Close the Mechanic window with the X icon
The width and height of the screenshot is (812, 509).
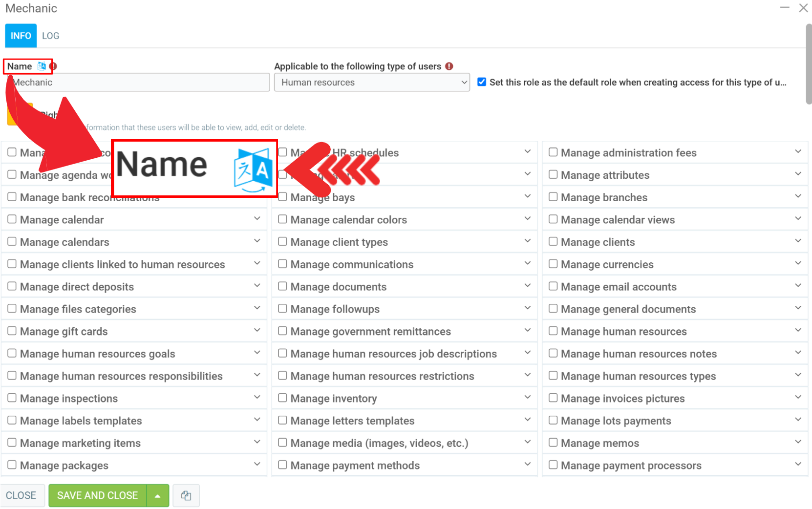pos(803,8)
